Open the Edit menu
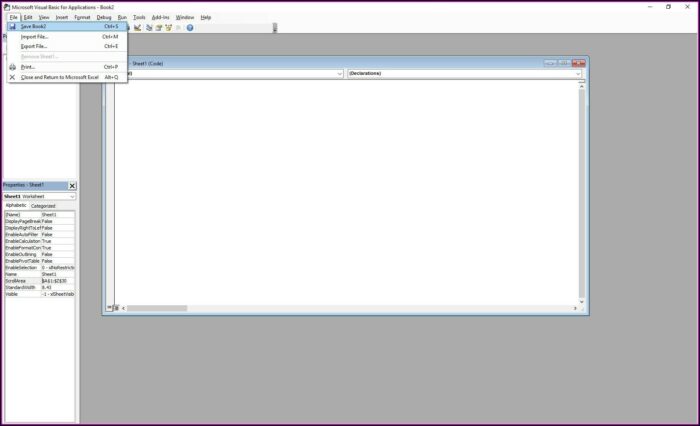 pos(28,17)
